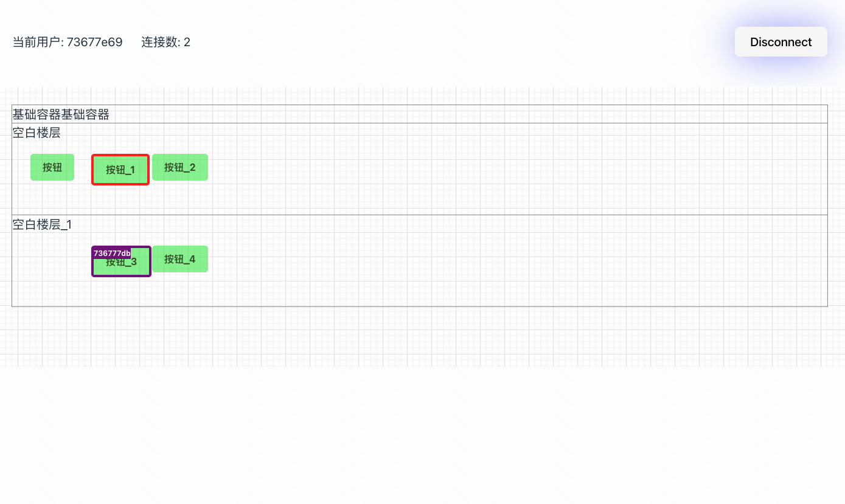This screenshot has width=845, height=504.
Task: Click the Disconnect button
Action: tap(781, 41)
